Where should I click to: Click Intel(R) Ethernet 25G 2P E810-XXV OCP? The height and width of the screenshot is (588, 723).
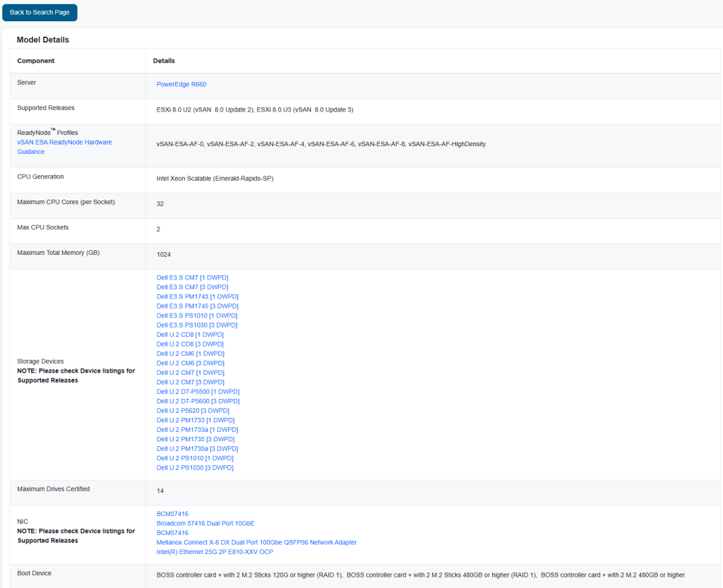coord(215,552)
